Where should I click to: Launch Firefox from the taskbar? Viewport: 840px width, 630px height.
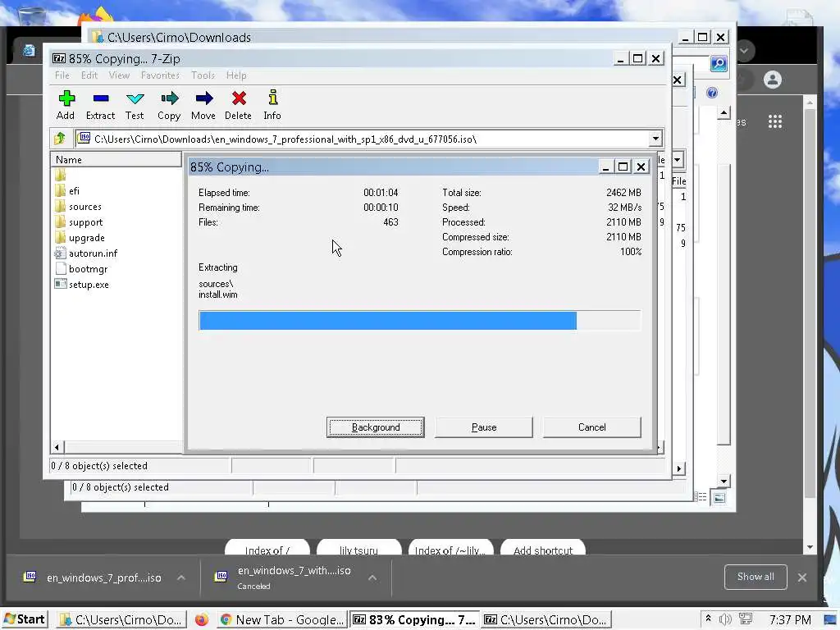point(202,619)
